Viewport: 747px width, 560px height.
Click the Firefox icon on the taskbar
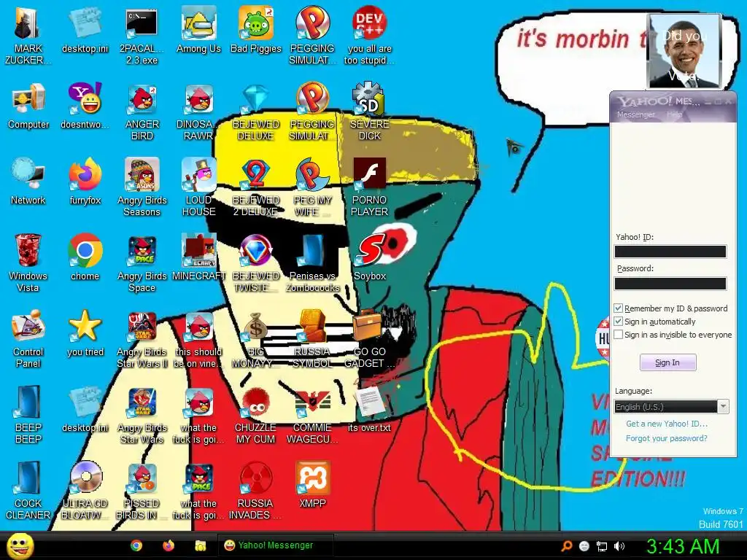coord(169,545)
